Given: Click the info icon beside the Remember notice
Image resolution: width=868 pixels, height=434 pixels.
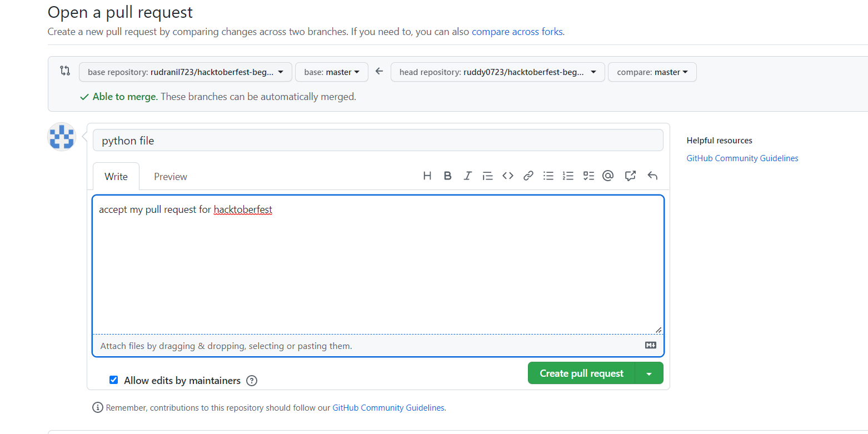Looking at the screenshot, I should [x=98, y=407].
